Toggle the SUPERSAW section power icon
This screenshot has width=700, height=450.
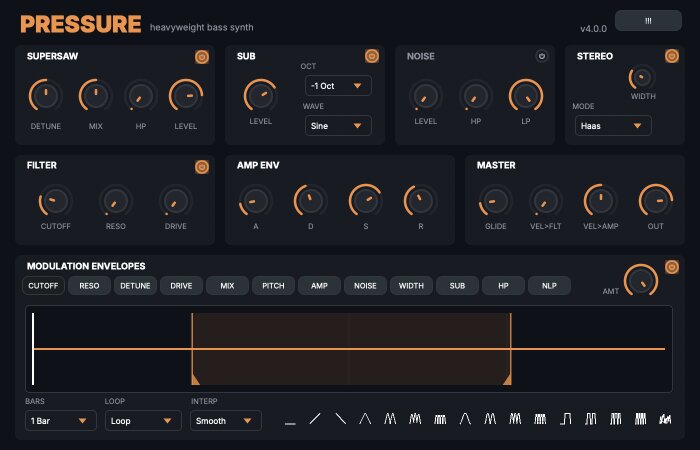point(202,57)
